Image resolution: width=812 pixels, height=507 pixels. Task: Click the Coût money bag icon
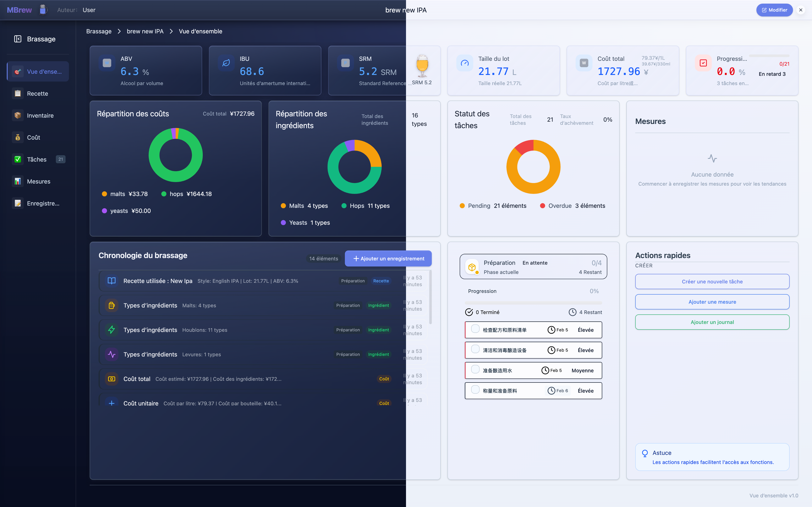(18, 137)
